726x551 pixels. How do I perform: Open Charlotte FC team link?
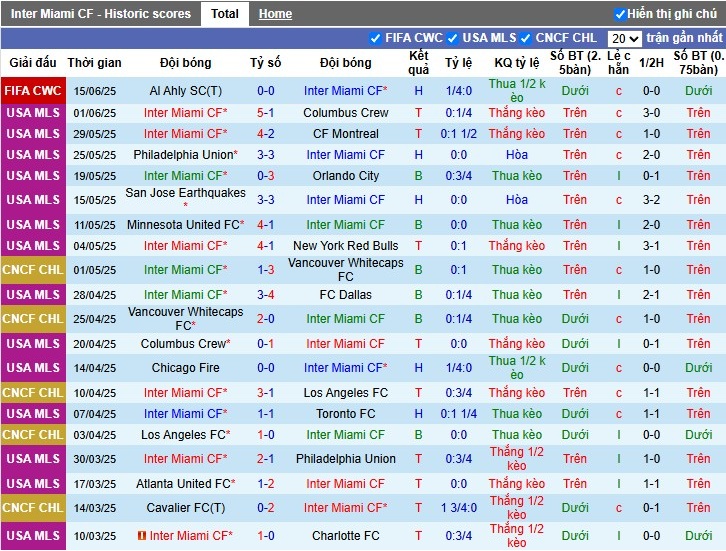point(346,536)
